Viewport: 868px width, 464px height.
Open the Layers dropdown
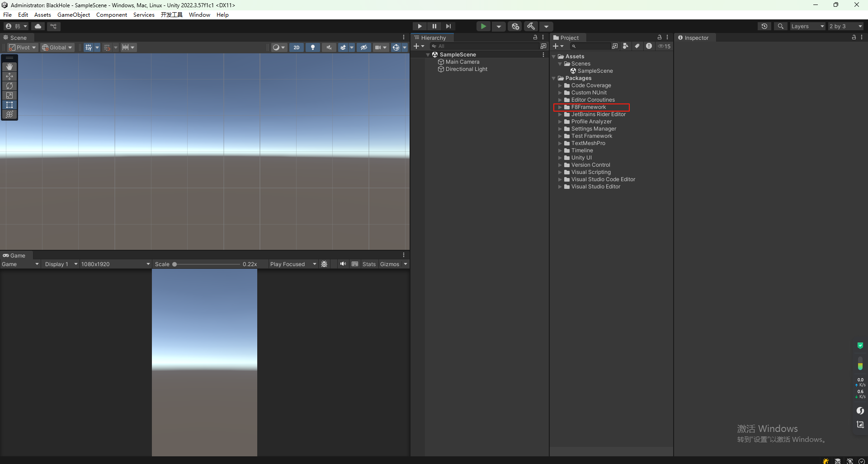tap(807, 26)
